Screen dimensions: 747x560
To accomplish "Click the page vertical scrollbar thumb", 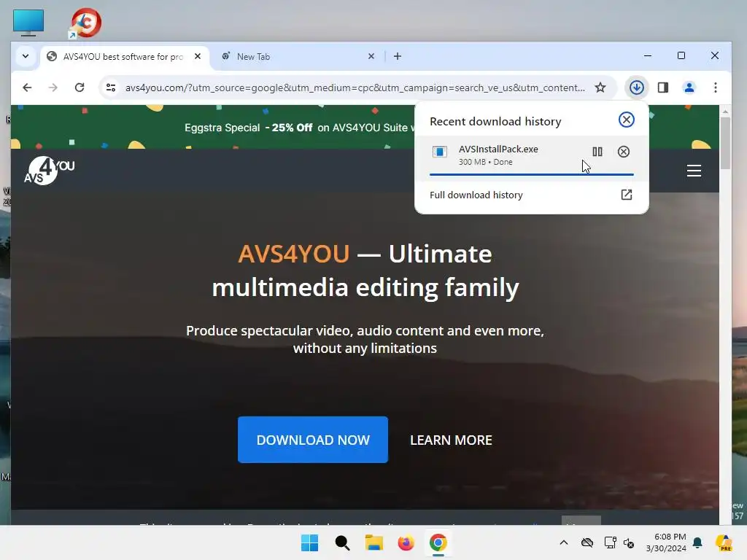I will pos(725,143).
